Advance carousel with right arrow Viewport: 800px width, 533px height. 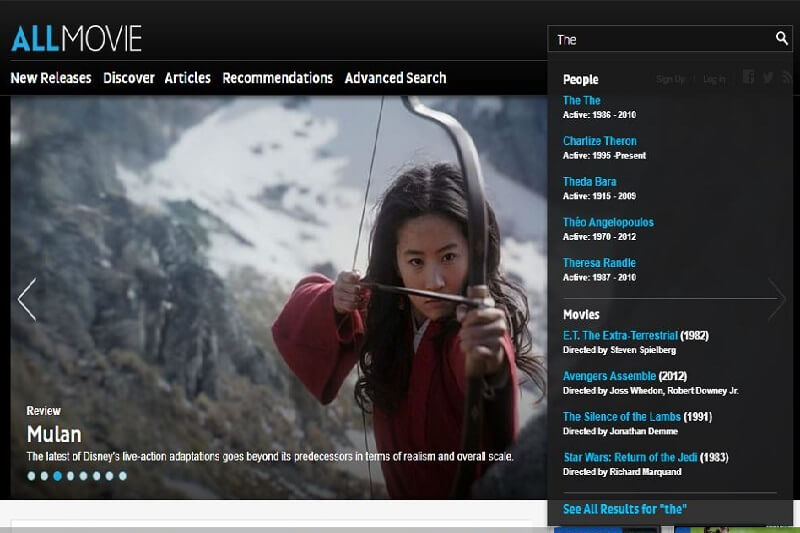click(x=777, y=299)
